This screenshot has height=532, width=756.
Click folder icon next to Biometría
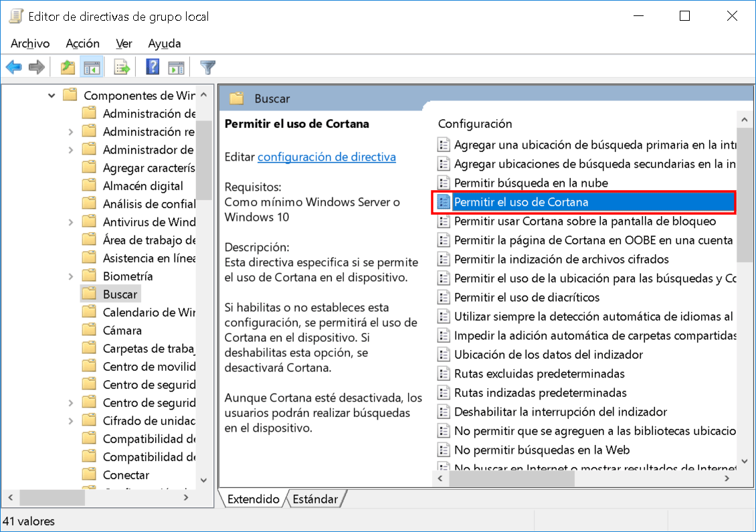coord(89,276)
